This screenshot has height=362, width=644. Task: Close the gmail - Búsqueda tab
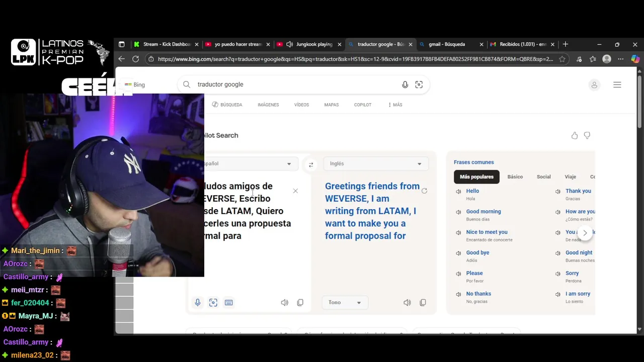coord(481,44)
